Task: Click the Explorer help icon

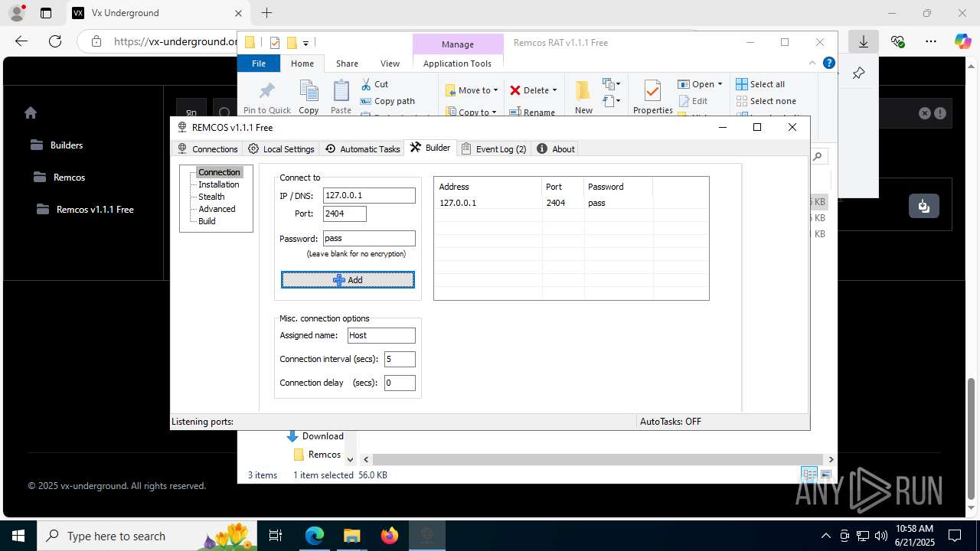Action: coord(828,63)
